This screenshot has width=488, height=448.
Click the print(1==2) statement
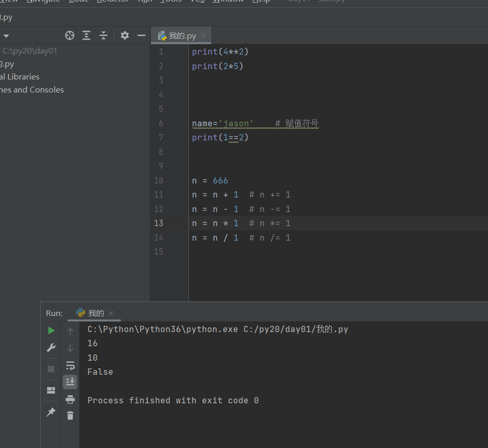click(220, 137)
